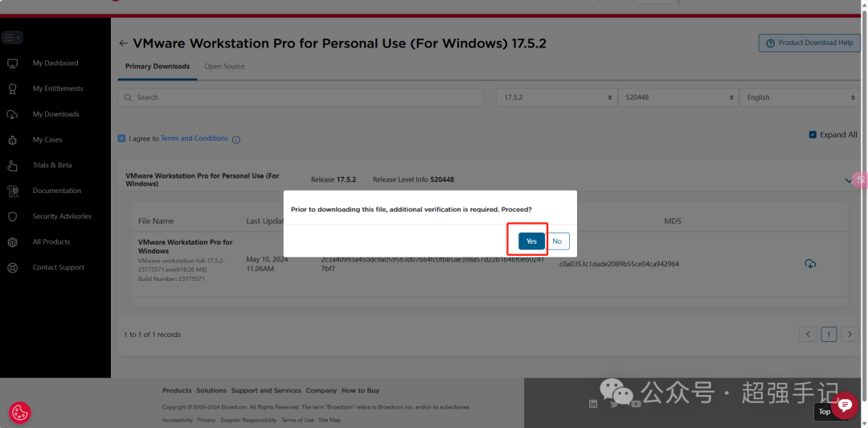This screenshot has width=868, height=428.
Task: Open the English language dropdown
Action: tap(800, 97)
